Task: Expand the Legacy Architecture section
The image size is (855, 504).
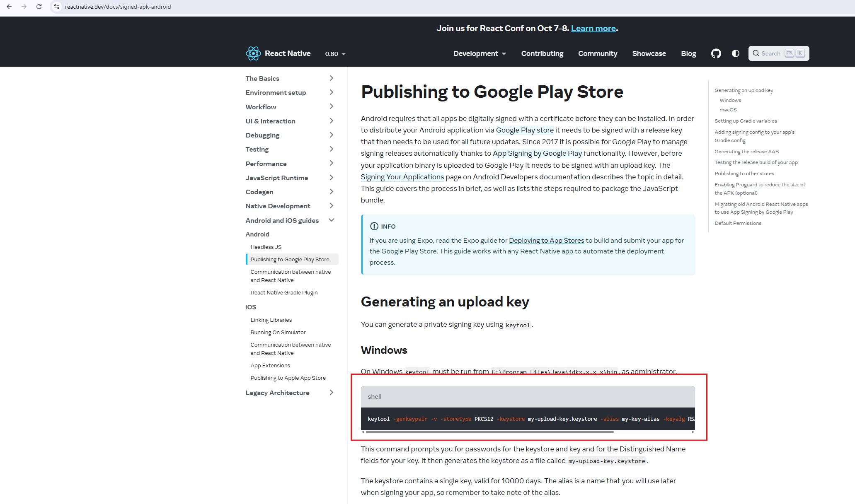Action: coord(331,393)
